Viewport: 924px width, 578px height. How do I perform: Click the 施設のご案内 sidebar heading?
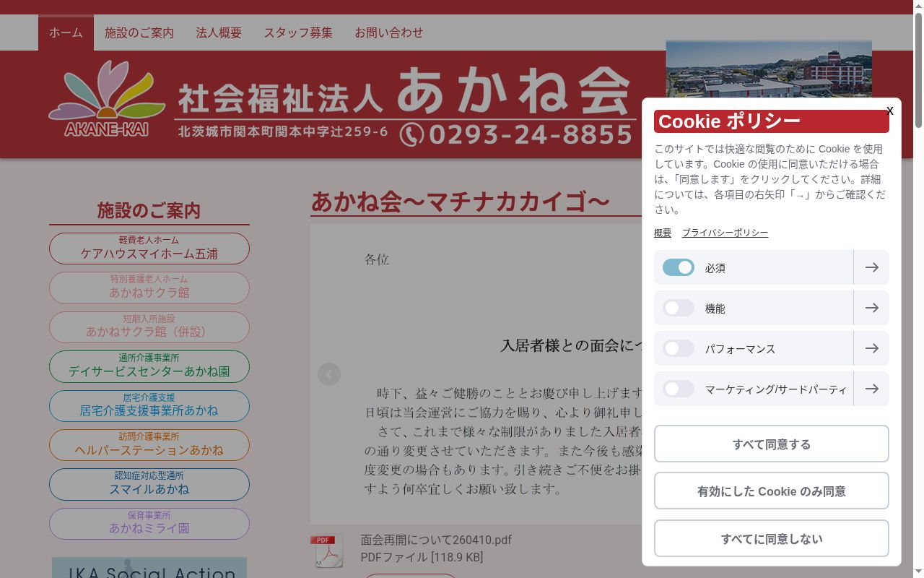click(x=149, y=210)
